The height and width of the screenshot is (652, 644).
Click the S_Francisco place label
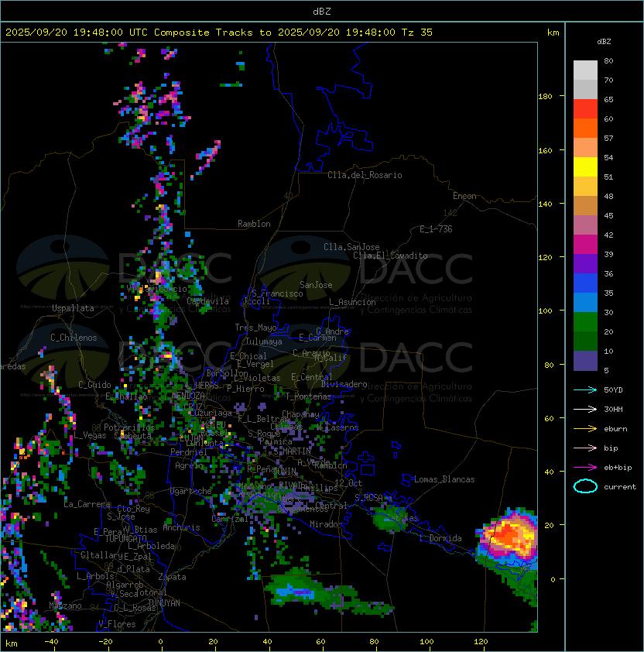coord(277,293)
